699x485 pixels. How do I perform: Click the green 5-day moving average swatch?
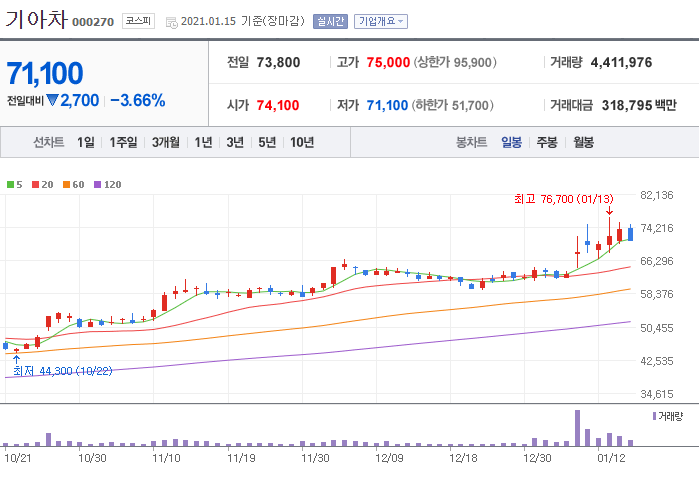[10, 185]
